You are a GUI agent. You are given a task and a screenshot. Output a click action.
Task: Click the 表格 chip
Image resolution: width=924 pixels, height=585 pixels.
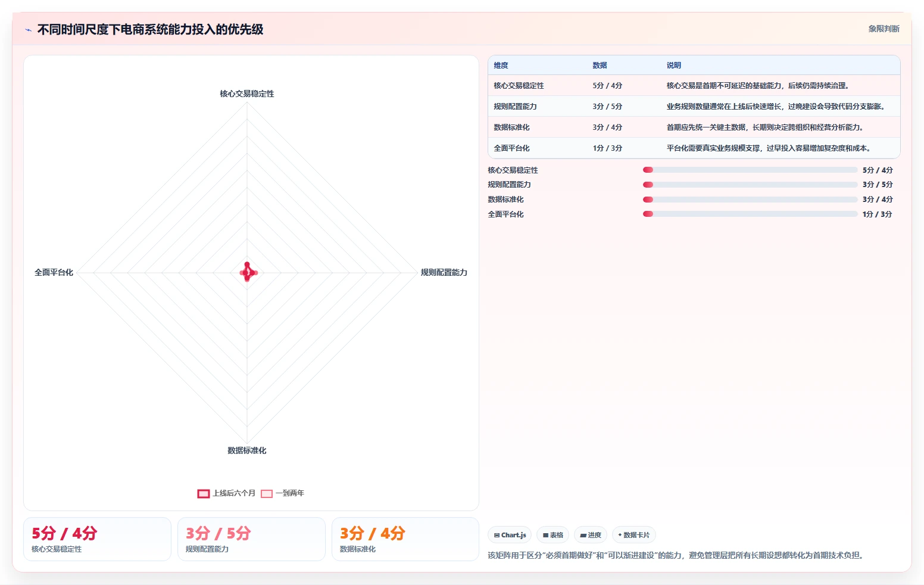click(552, 535)
